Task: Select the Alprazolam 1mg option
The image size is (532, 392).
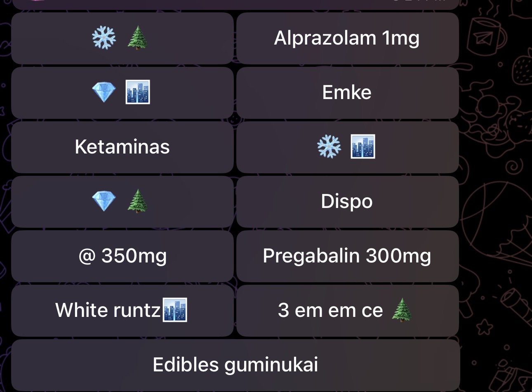Action: point(348,38)
